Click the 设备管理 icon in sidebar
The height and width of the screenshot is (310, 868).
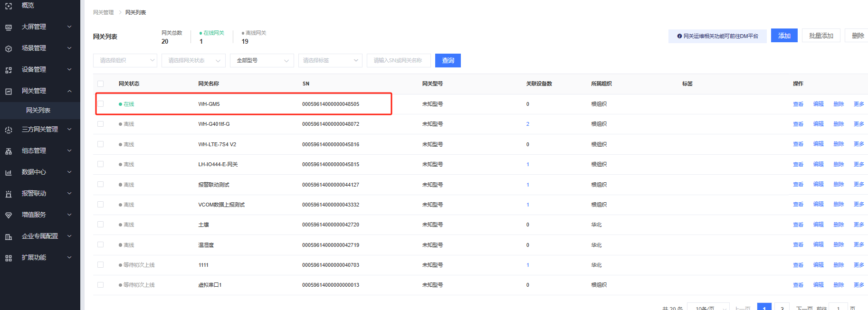click(x=9, y=70)
